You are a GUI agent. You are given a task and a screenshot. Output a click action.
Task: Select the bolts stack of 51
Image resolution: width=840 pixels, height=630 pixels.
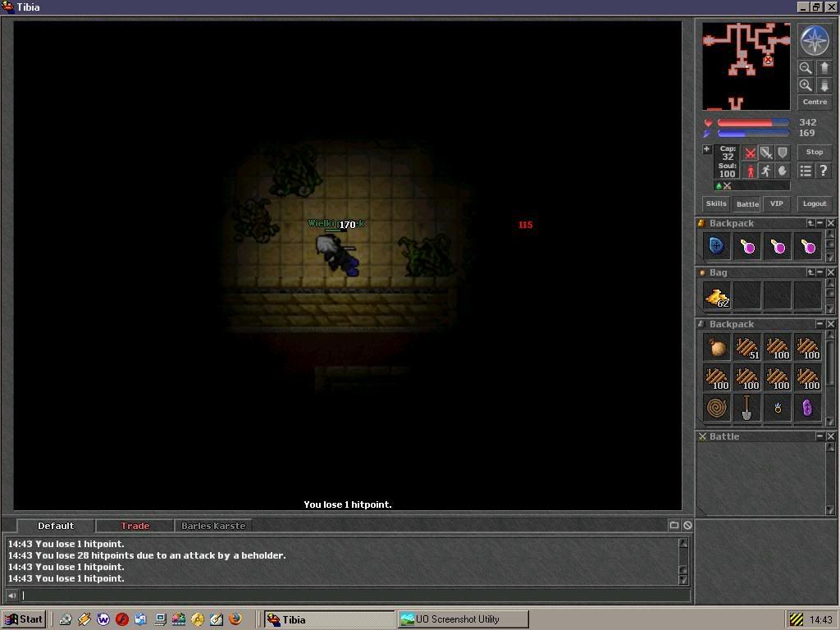pyautogui.click(x=747, y=347)
